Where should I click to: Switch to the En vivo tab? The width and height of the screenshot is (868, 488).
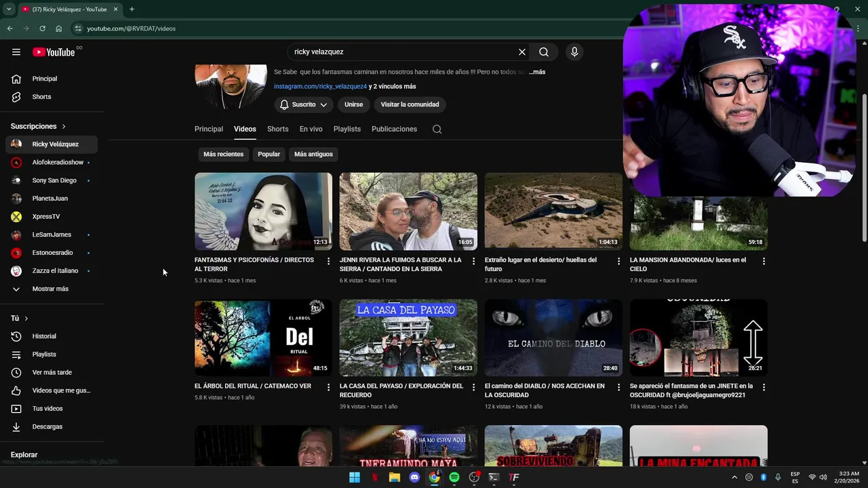click(x=311, y=129)
